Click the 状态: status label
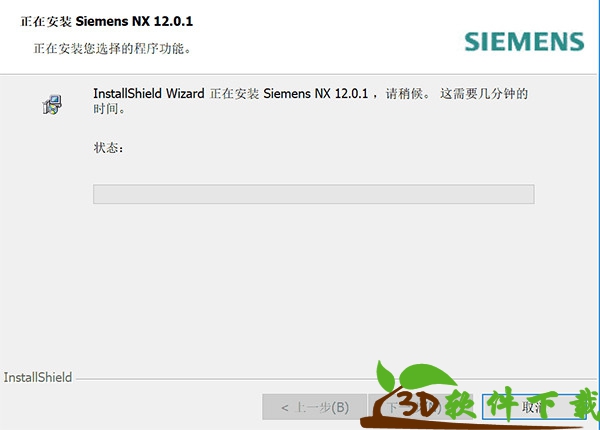 coord(108,148)
